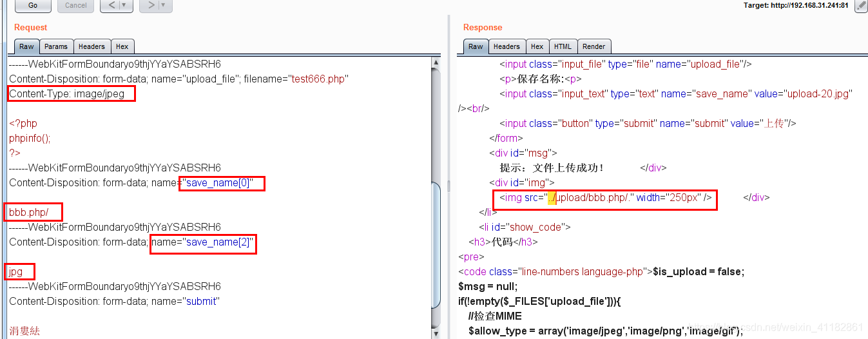
Task: Click the <h3>代码</h3> response line
Action: click(x=503, y=242)
